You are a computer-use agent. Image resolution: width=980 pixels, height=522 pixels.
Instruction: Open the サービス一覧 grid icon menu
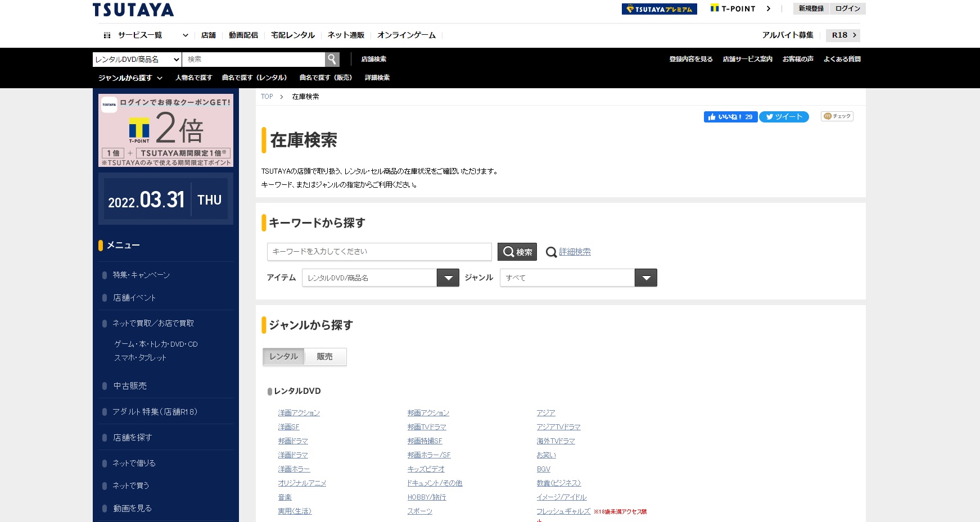pos(107,35)
